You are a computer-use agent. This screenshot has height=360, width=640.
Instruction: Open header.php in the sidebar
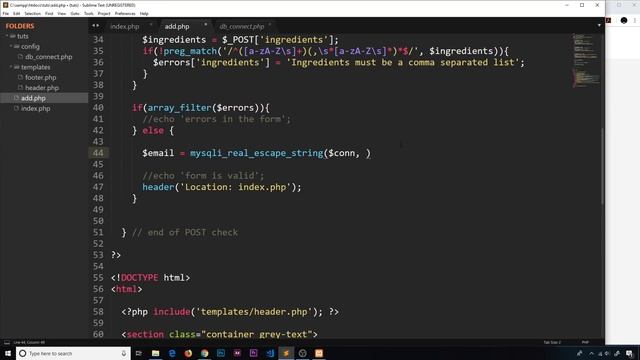[x=42, y=88]
